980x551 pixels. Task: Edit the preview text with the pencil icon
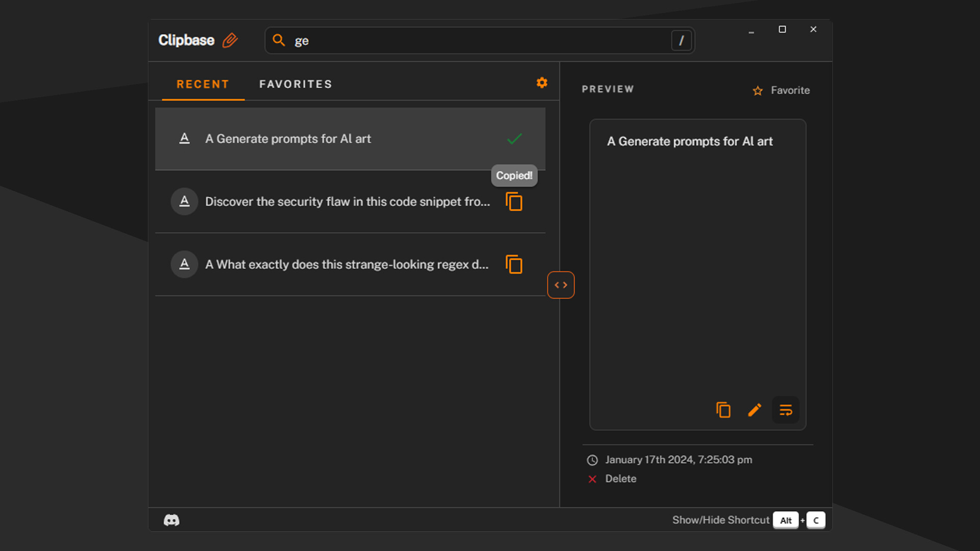click(754, 410)
